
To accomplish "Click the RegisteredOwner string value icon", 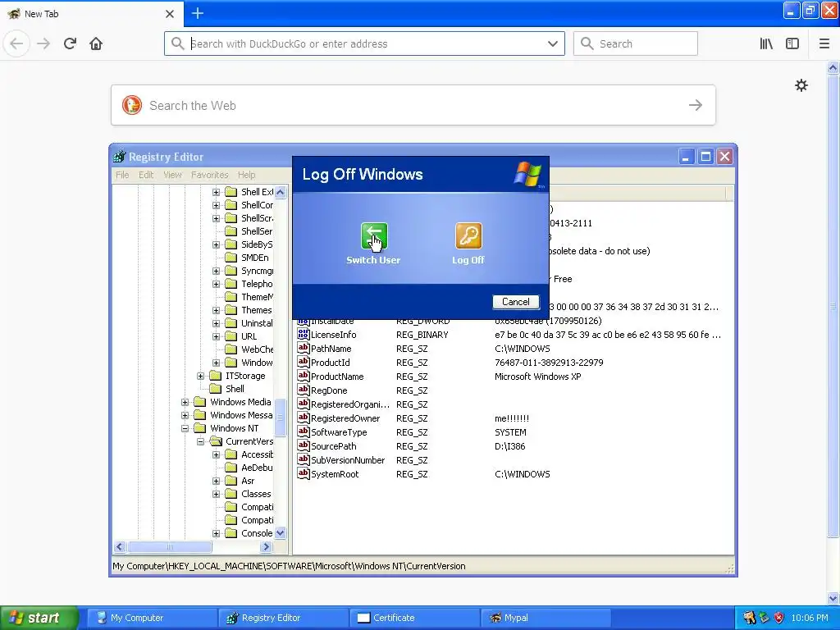I will pos(304,418).
